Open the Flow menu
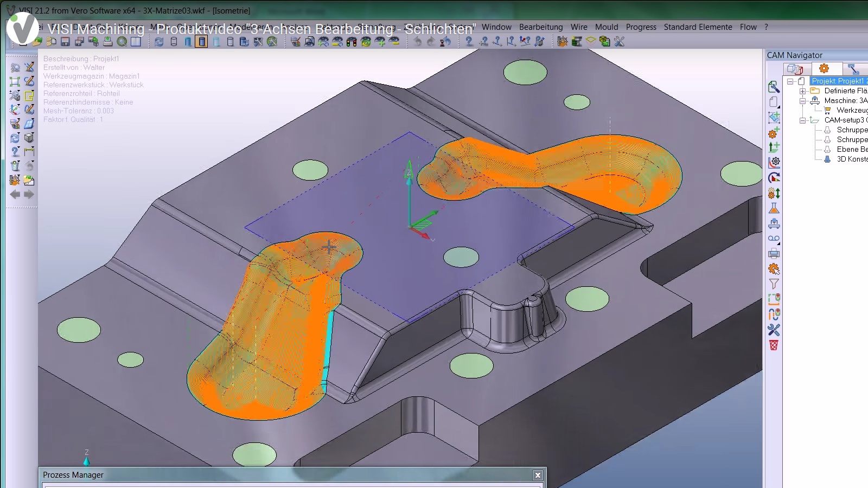868x488 pixels. pos(748,27)
